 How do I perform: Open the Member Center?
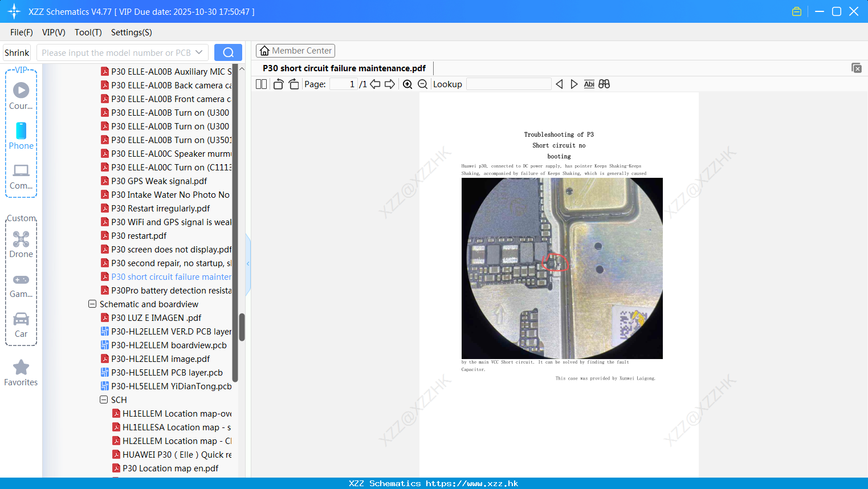[x=295, y=51]
